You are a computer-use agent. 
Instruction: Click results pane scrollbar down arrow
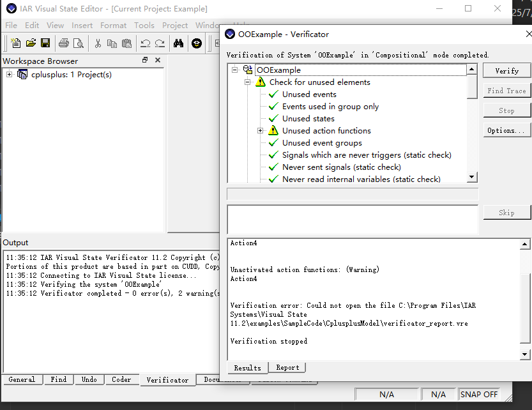(524, 354)
